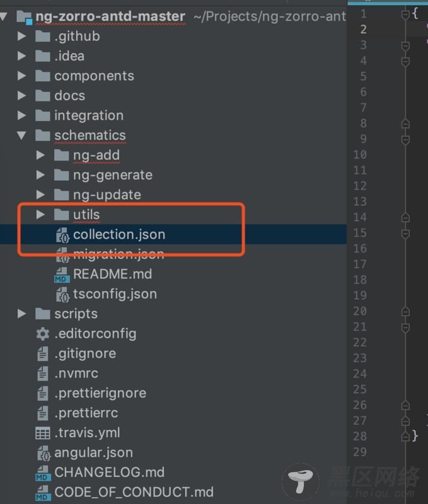The image size is (428, 504).
Task: Select the CHANGELOG.md file name
Action: pyautogui.click(x=109, y=472)
